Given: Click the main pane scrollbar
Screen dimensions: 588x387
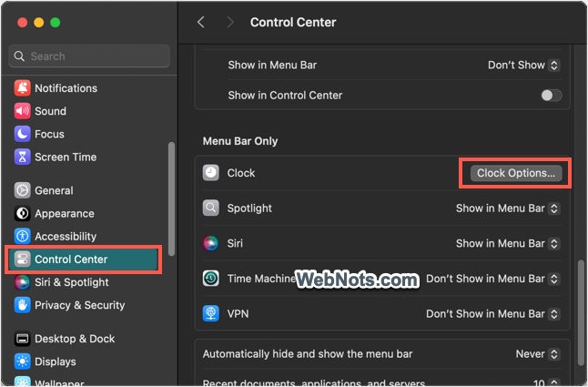Looking at the screenshot, I should (582, 312).
